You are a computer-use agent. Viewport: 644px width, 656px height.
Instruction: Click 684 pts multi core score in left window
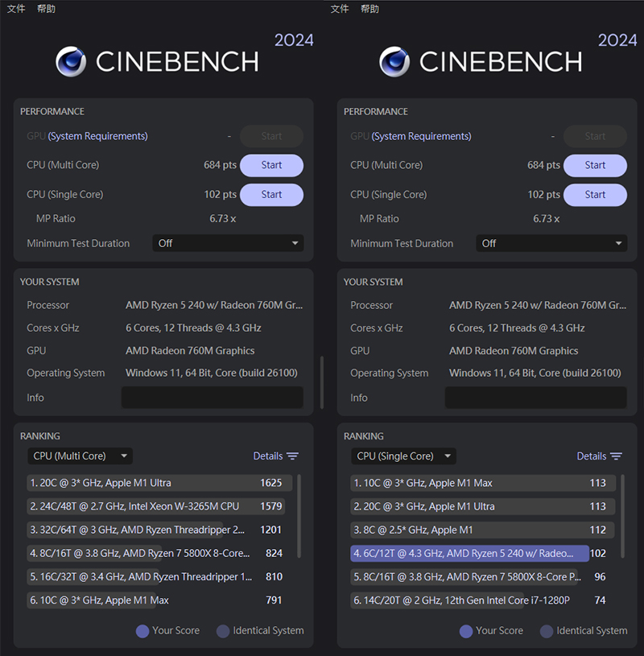pos(220,165)
